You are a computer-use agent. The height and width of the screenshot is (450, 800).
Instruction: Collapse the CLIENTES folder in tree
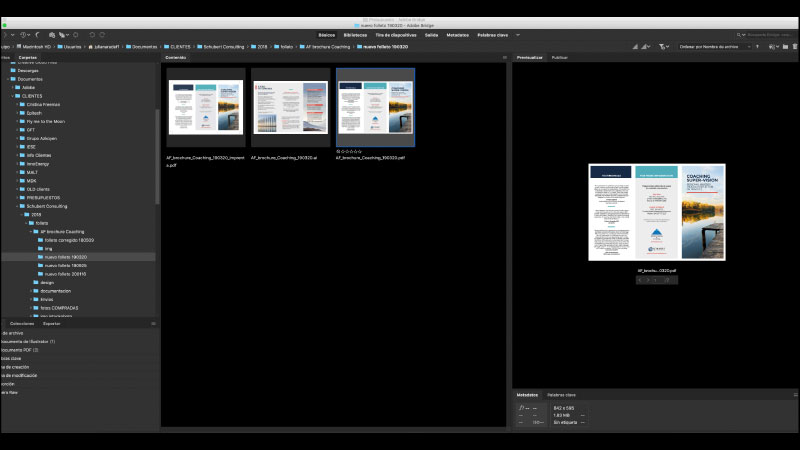point(14,96)
